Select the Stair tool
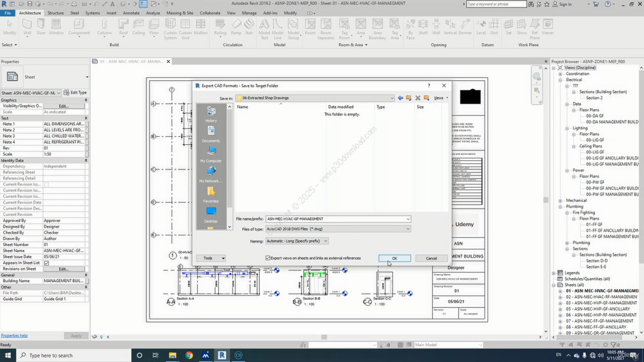 click(x=249, y=27)
